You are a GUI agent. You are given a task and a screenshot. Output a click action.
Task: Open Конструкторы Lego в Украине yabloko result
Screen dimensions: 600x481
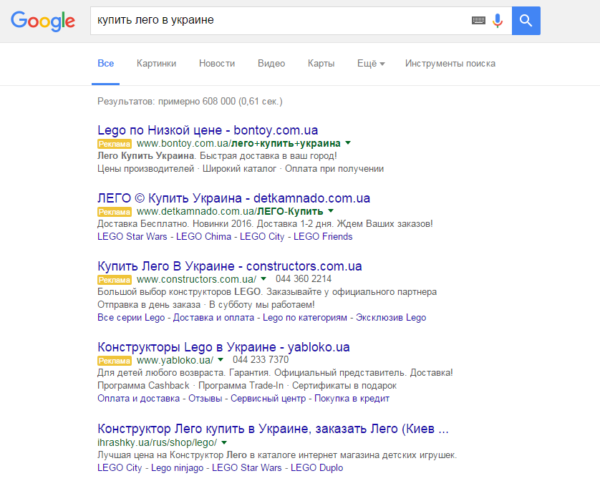(223, 347)
